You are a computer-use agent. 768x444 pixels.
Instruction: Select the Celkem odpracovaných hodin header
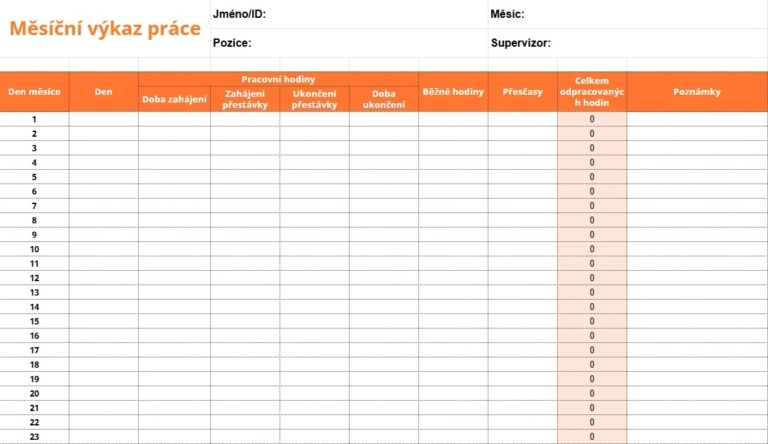[x=592, y=92]
